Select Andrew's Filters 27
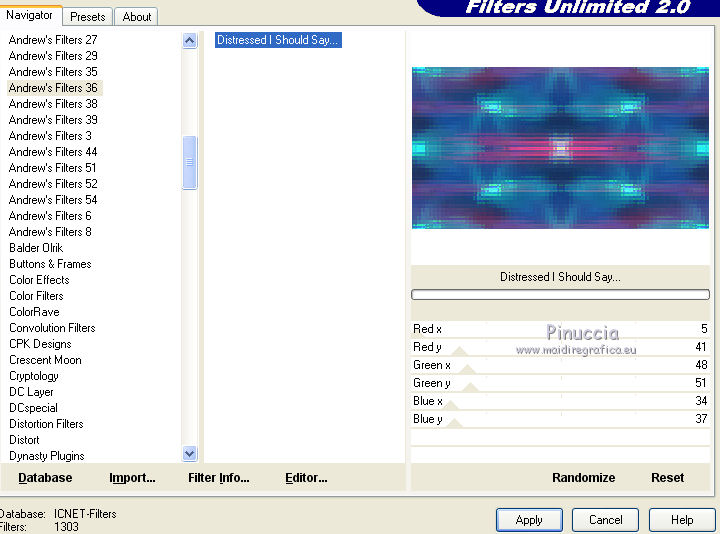This screenshot has width=720, height=534. pos(53,40)
